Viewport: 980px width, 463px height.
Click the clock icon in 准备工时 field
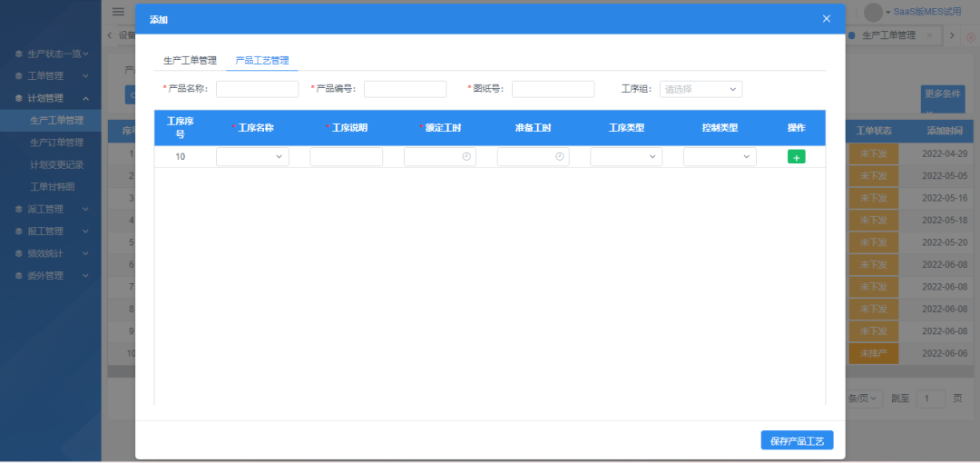[x=559, y=156]
